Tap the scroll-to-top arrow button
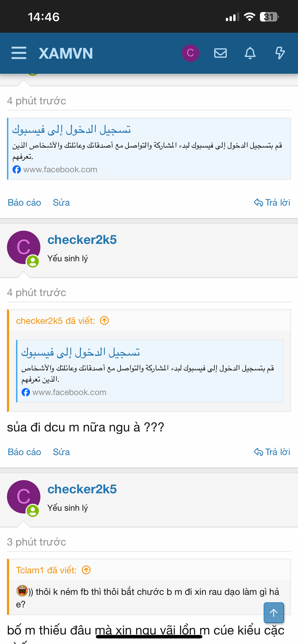This screenshot has height=644, width=298. point(273,612)
